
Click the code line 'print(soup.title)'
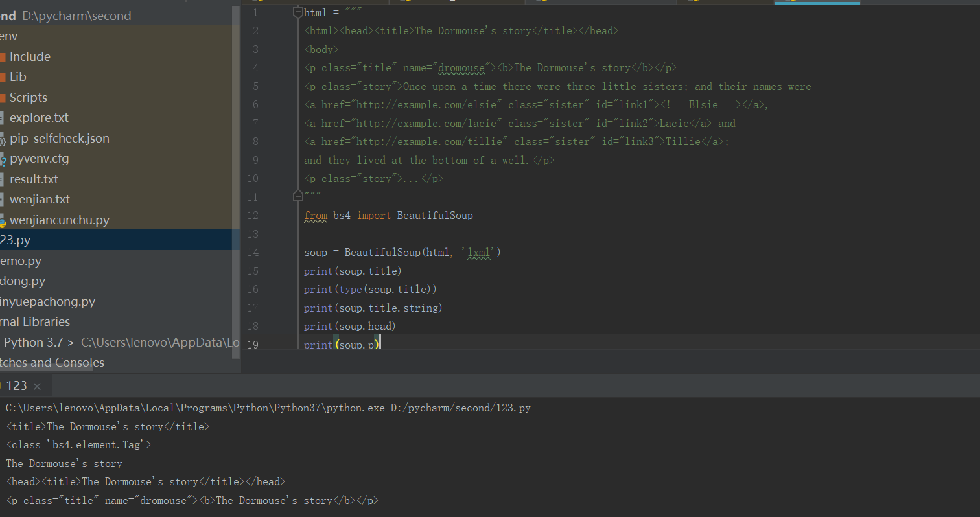click(353, 271)
